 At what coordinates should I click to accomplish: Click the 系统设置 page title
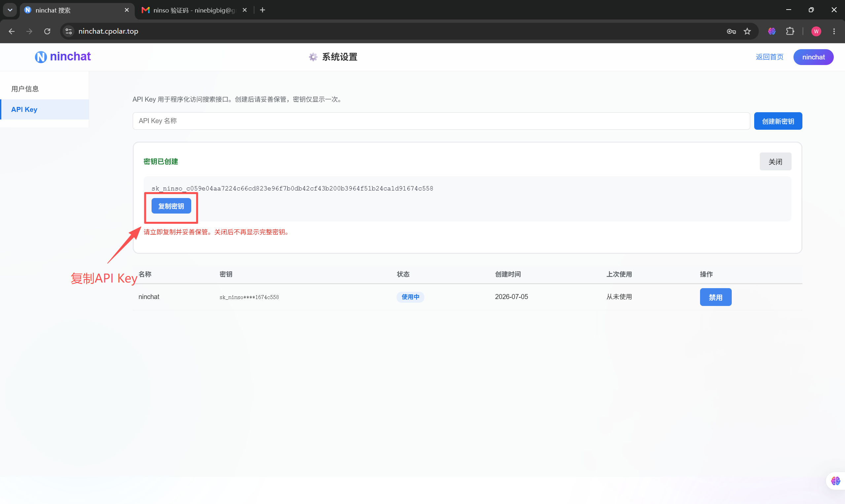point(340,57)
